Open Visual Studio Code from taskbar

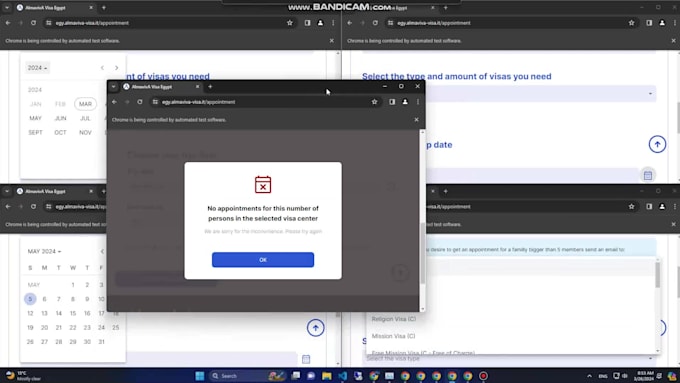(x=343, y=376)
